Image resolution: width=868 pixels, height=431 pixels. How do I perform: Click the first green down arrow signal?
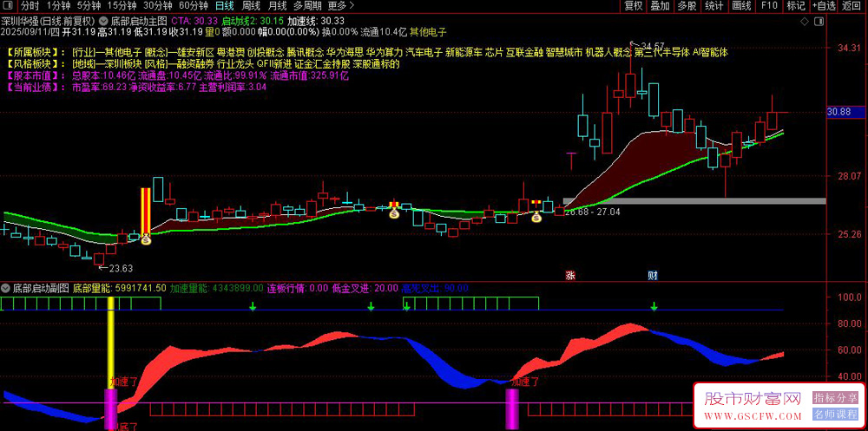[253, 305]
